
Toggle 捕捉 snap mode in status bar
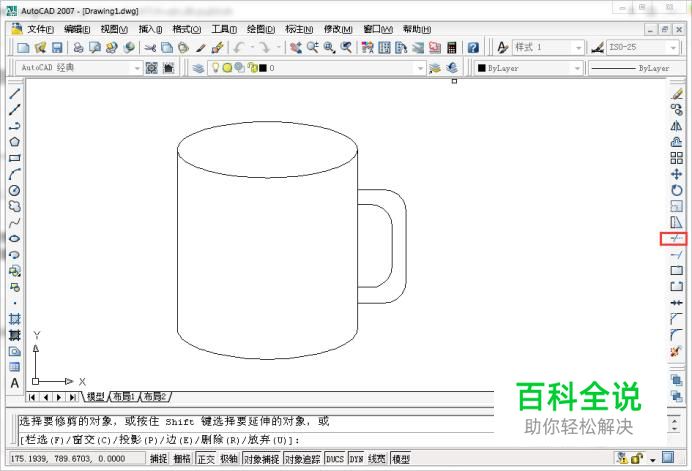158,459
